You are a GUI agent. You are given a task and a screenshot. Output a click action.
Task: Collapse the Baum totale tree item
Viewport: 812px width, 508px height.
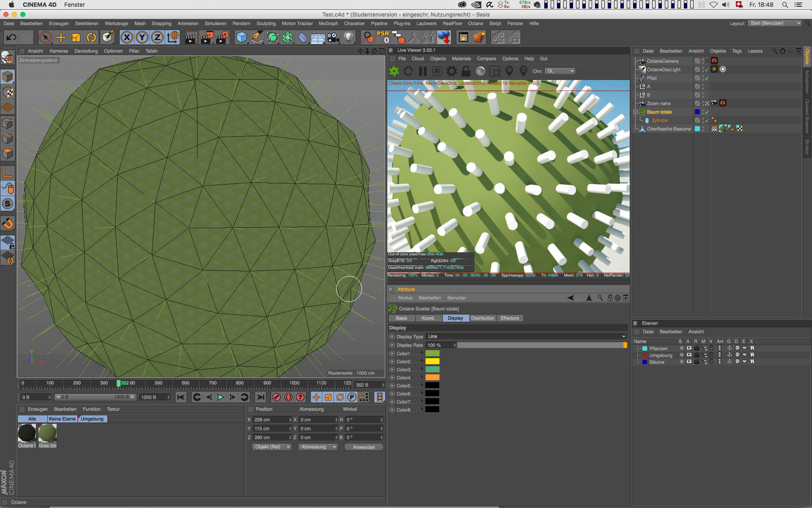635,112
